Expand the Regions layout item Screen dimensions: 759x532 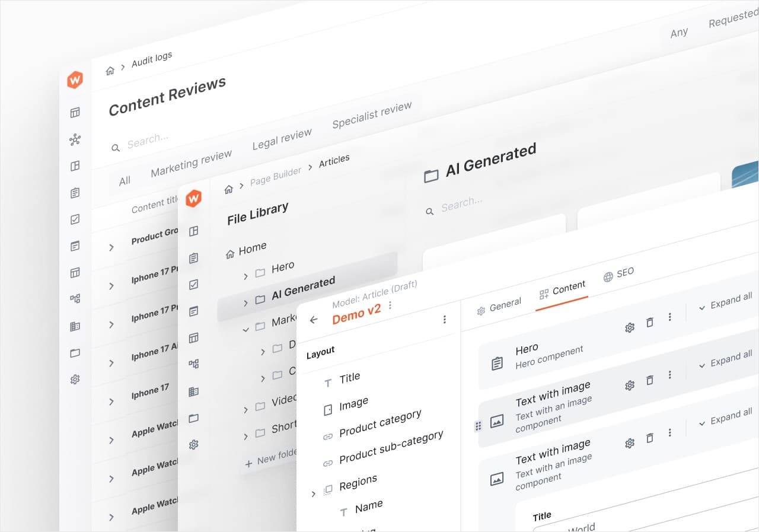[313, 493]
